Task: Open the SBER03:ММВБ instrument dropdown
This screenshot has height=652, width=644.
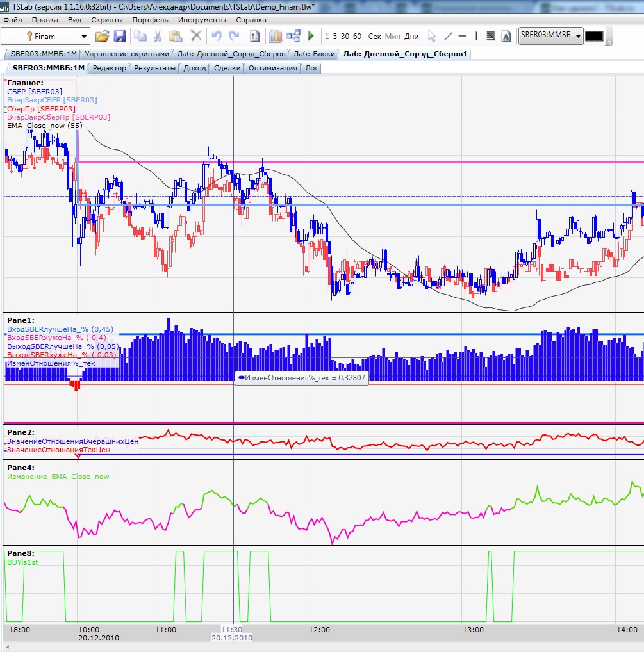Action: [579, 37]
